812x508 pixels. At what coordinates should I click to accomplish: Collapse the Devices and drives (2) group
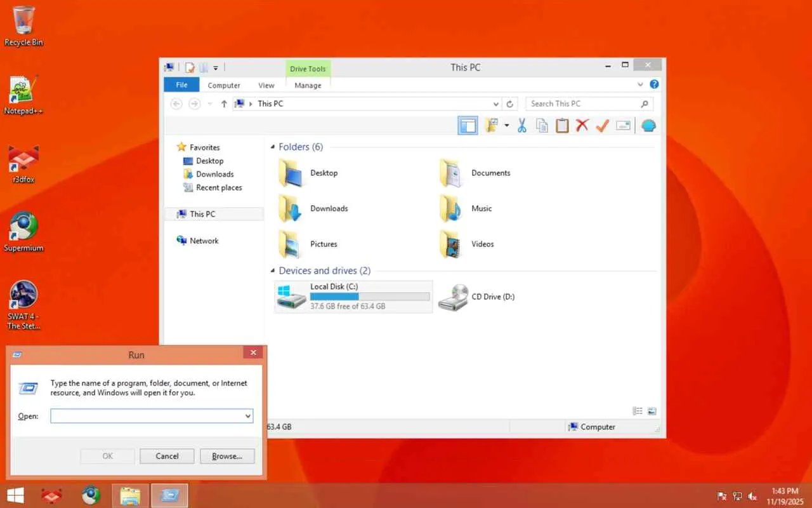click(x=273, y=271)
